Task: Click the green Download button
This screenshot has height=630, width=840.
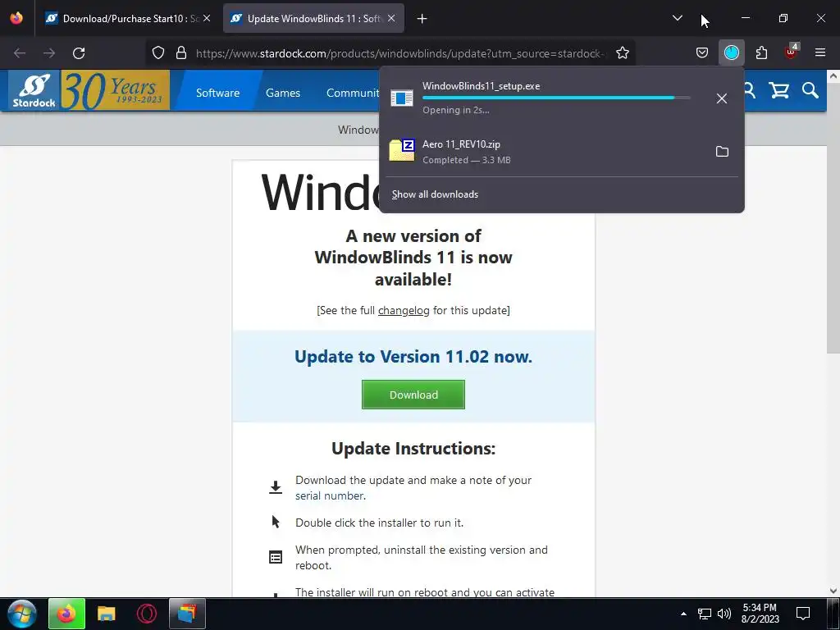Action: click(413, 395)
